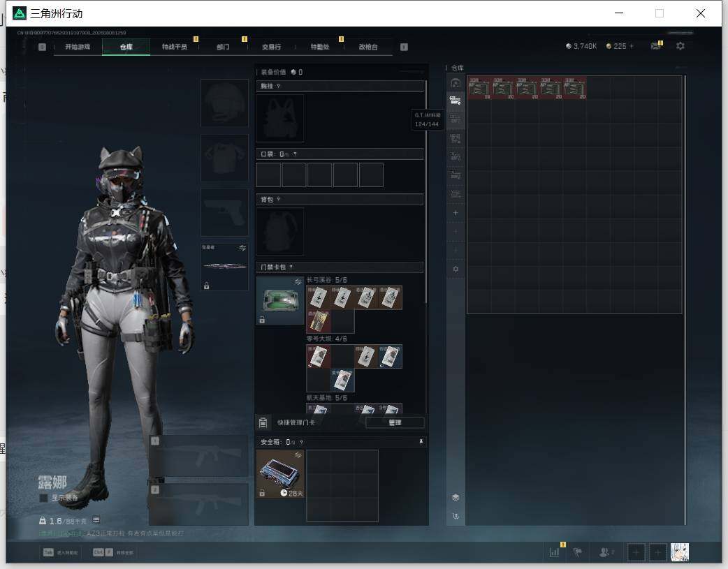Click the empty helmet equipment slot
The image size is (728, 569).
224,103
